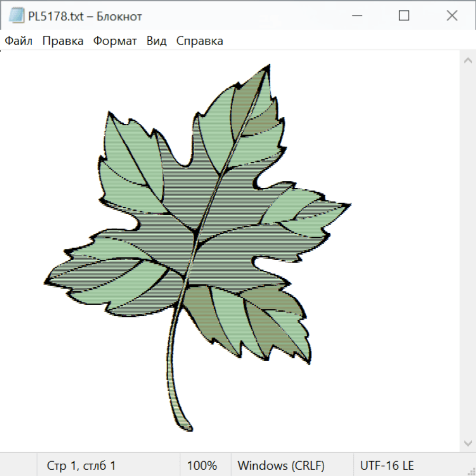Open the Формат menu

point(115,41)
